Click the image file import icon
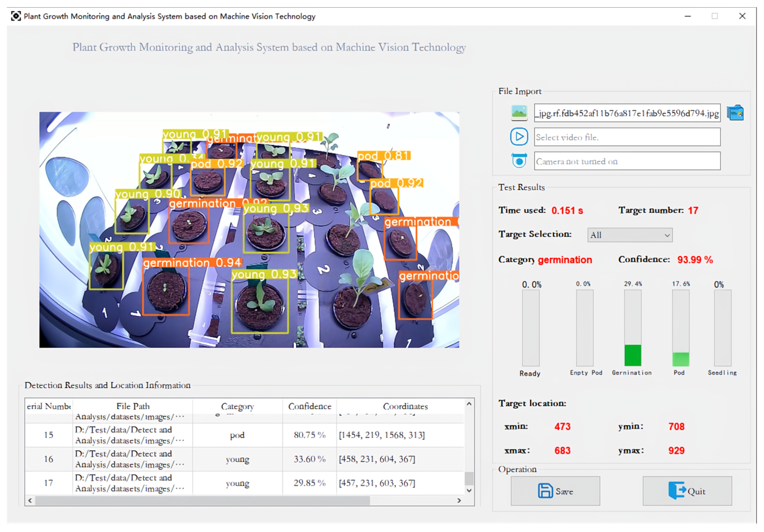The width and height of the screenshot is (764, 532). [x=519, y=113]
